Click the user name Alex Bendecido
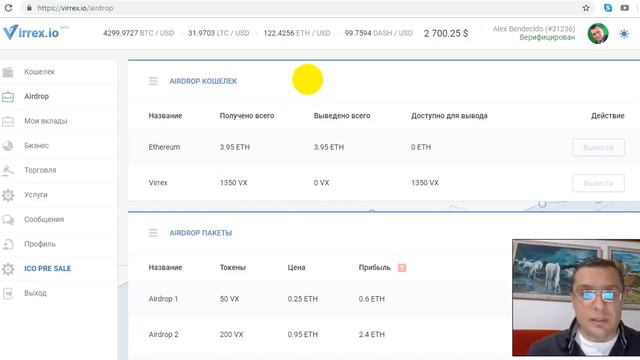This screenshot has width=640, height=360. pos(534,29)
